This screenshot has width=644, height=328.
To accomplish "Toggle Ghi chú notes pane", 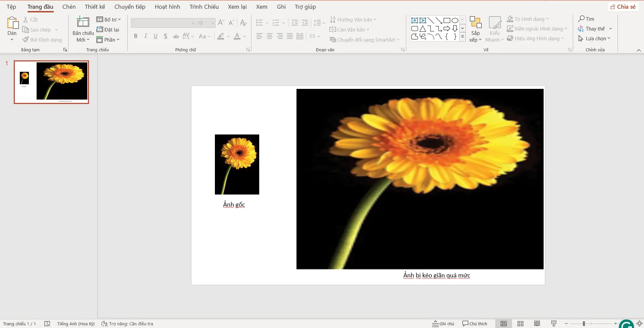I will click(443, 324).
